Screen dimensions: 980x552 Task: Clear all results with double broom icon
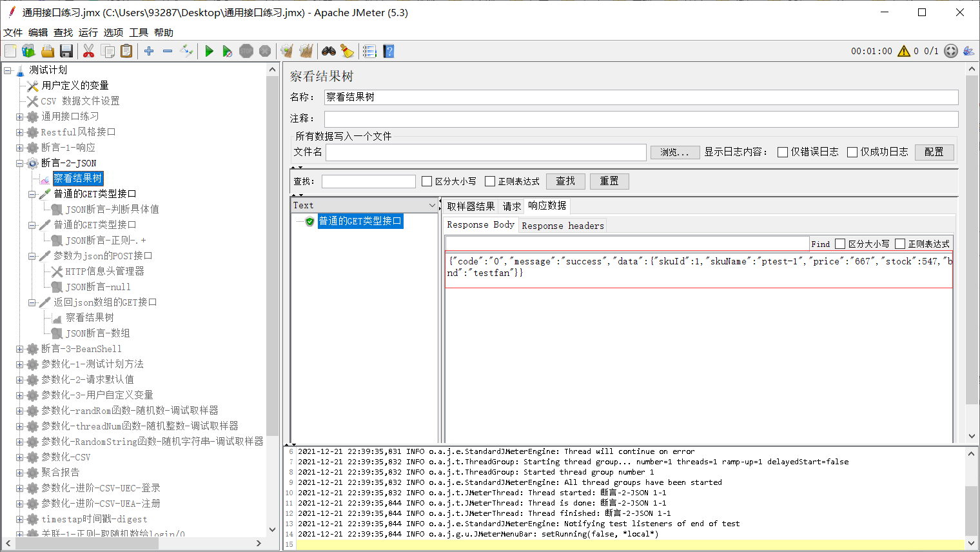pos(306,51)
